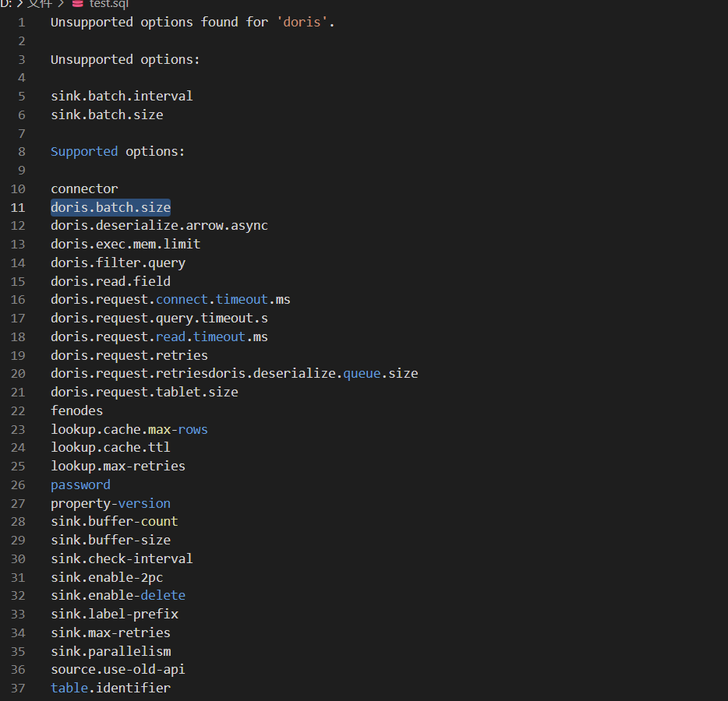Click the fenodes line
Screen dimensions: 728x701
coord(76,410)
